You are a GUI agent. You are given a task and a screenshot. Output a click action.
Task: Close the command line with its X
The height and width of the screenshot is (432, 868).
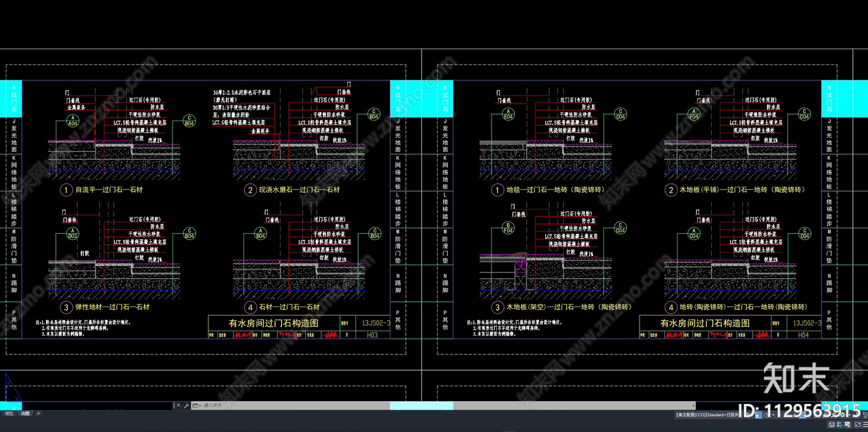178,405
